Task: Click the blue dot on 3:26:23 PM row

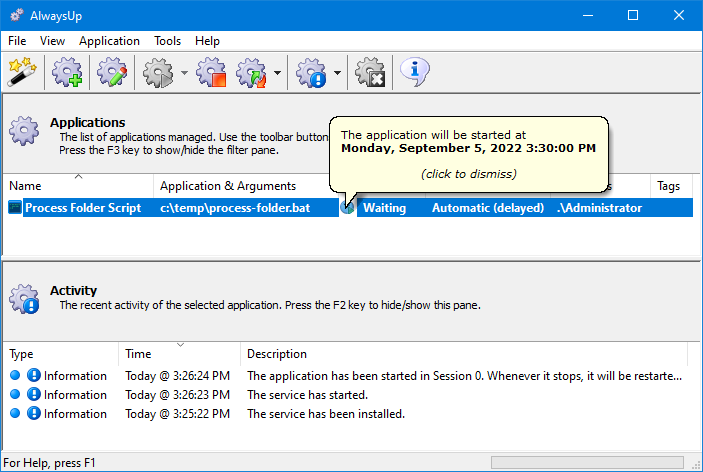Action: pyautogui.click(x=15, y=394)
